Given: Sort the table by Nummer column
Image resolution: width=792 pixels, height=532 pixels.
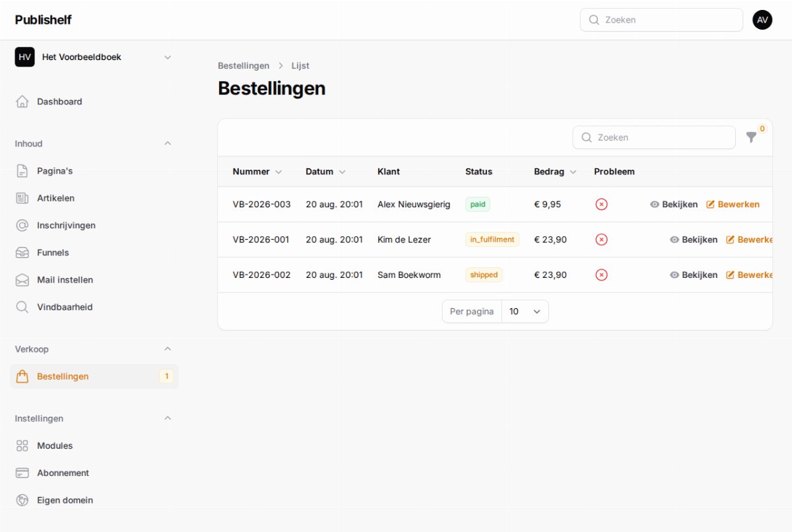Looking at the screenshot, I should (257, 172).
